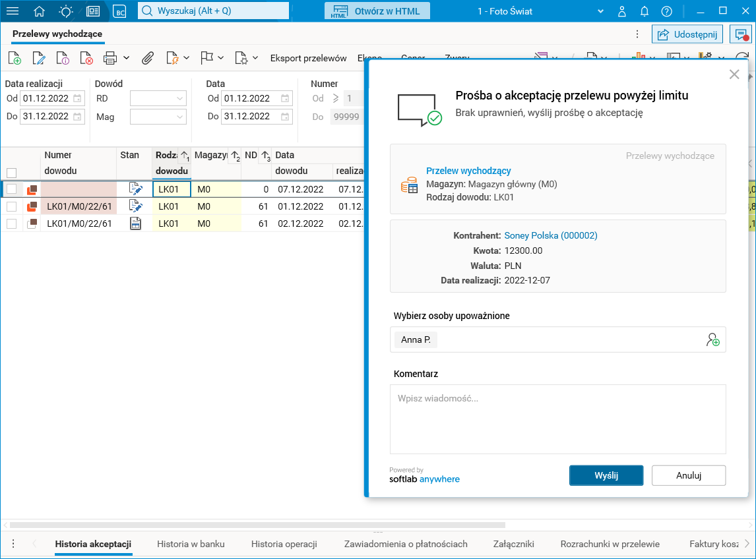Select Przelewy wychodzące top tab
The height and width of the screenshot is (559, 756).
click(57, 34)
